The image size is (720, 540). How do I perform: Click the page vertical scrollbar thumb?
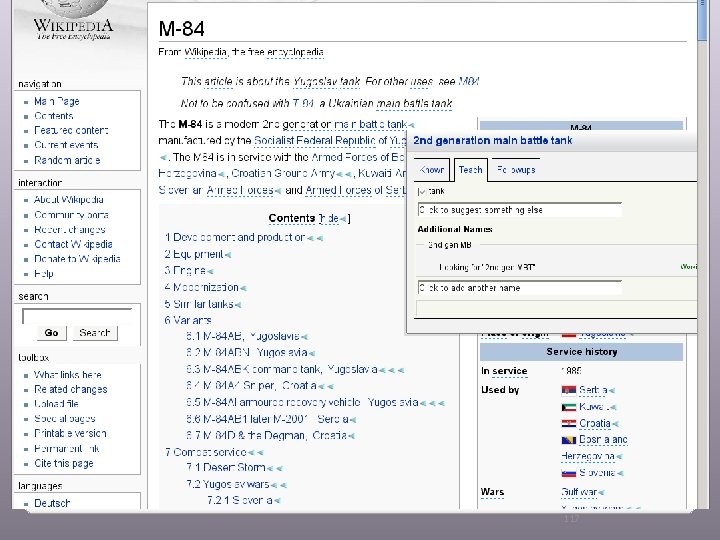point(702,21)
